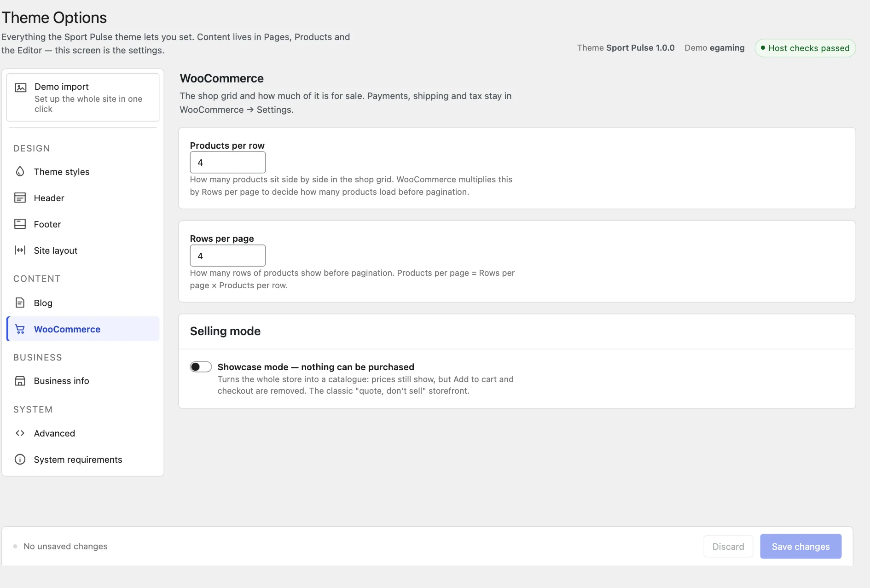Image resolution: width=870 pixels, height=588 pixels.
Task: Click the Business info storefront icon
Action: (x=20, y=381)
